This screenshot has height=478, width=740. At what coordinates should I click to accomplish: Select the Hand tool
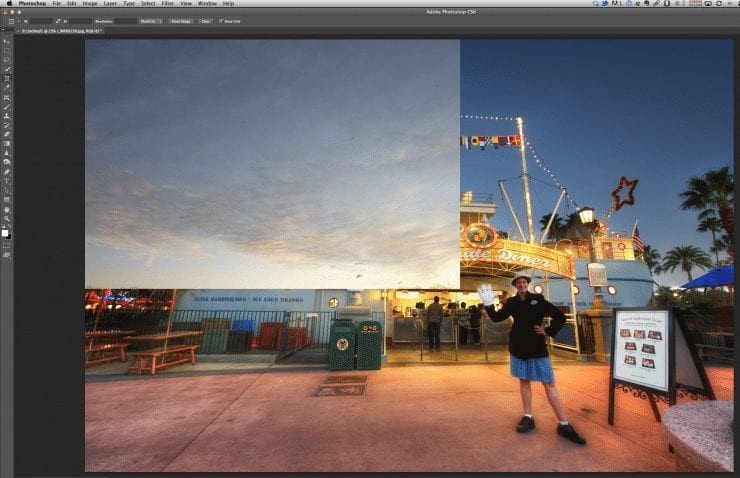click(7, 209)
